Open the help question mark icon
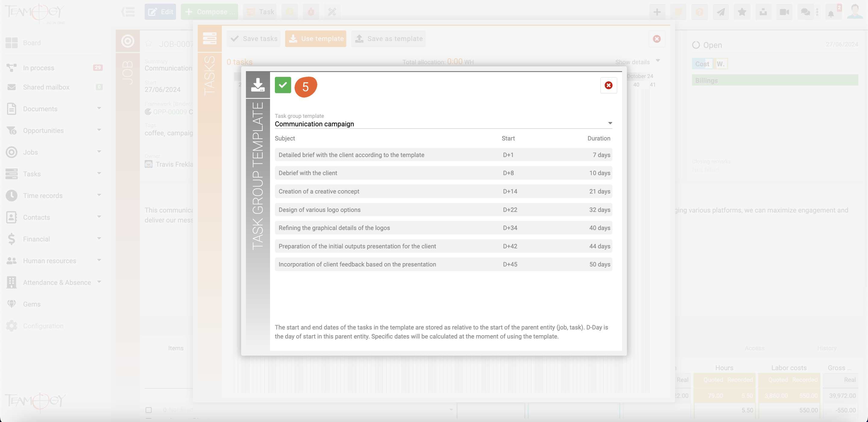This screenshot has width=868, height=422. point(700,12)
